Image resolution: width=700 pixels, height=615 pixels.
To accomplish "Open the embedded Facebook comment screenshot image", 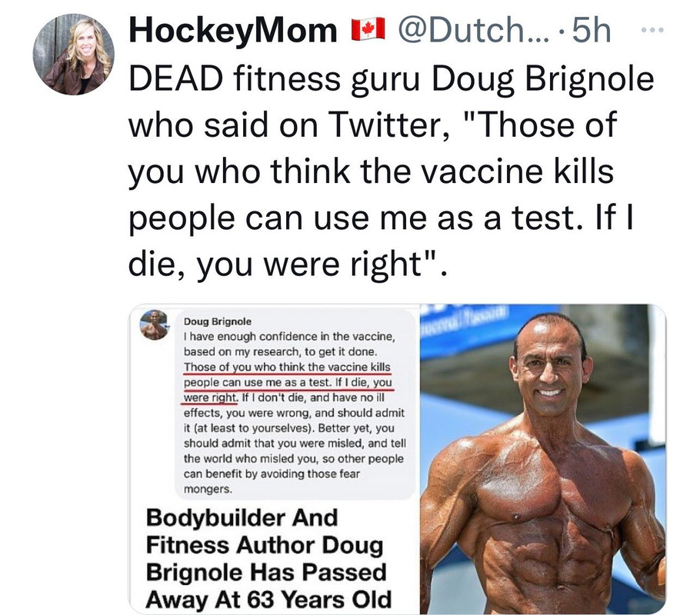I will pos(275,459).
